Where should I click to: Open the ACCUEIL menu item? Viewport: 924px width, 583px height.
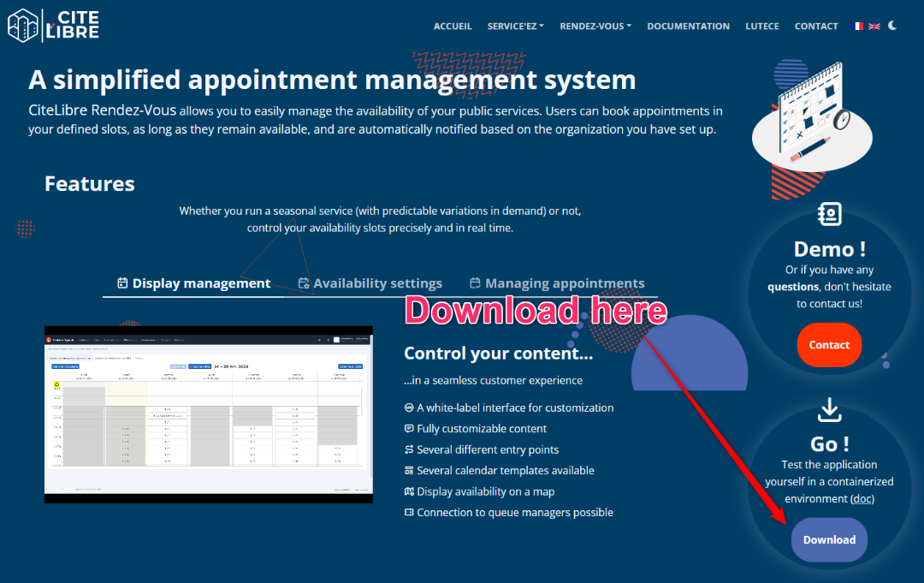(x=453, y=27)
